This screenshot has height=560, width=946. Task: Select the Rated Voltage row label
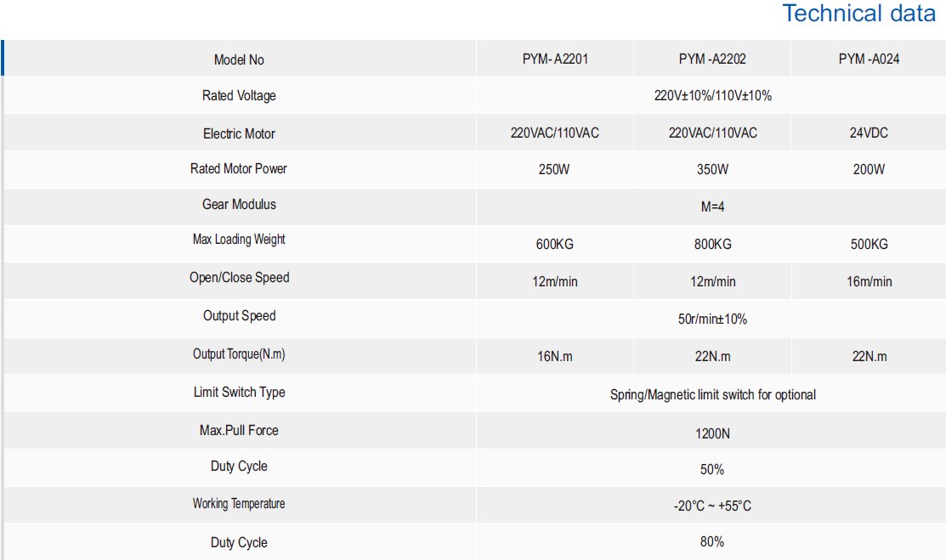click(239, 96)
